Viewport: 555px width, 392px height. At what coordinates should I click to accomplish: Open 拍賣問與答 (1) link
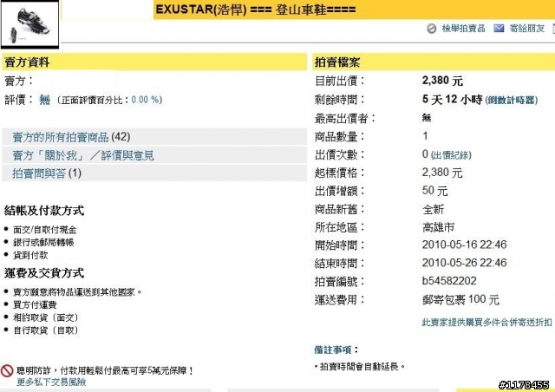(47, 173)
